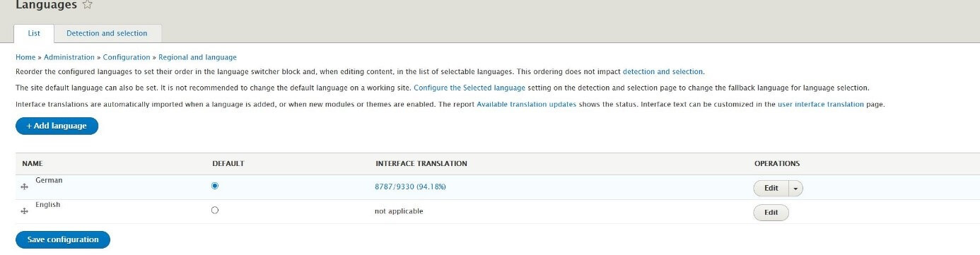Set German as default language
Image resolution: width=980 pixels, height=255 pixels.
point(215,186)
